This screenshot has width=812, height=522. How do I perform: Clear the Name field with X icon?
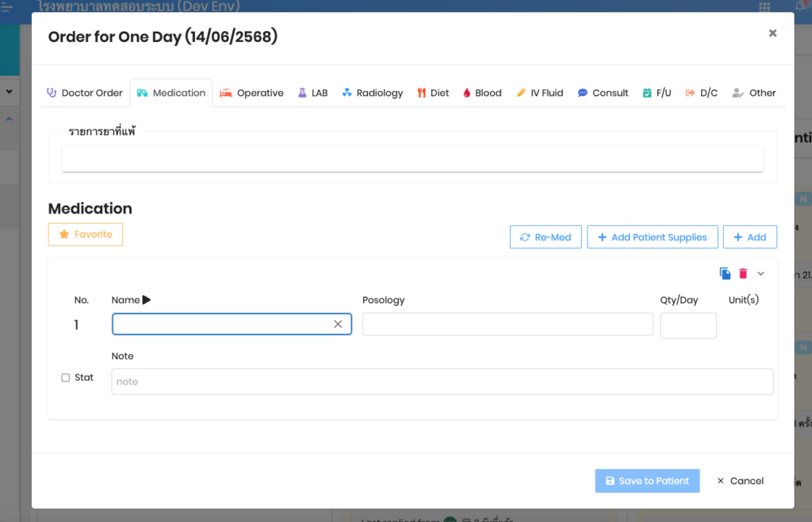338,324
